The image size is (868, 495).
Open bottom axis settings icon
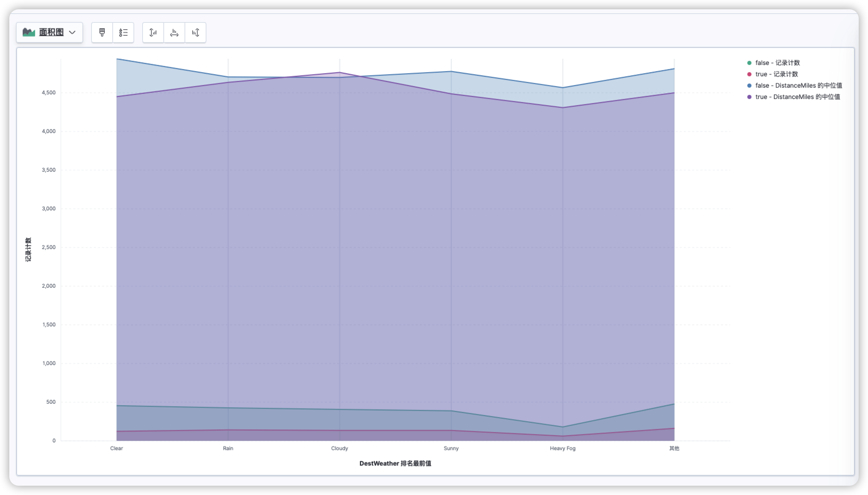tap(174, 32)
